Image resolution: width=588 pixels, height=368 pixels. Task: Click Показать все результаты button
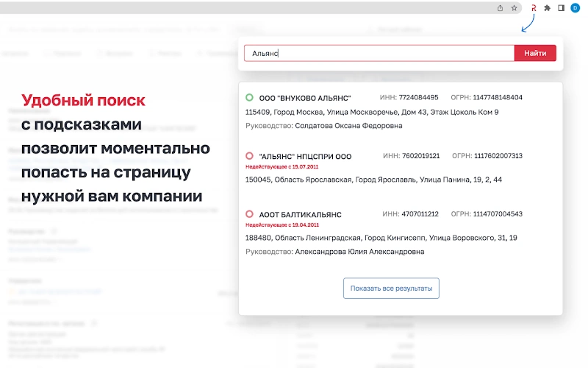(x=391, y=289)
